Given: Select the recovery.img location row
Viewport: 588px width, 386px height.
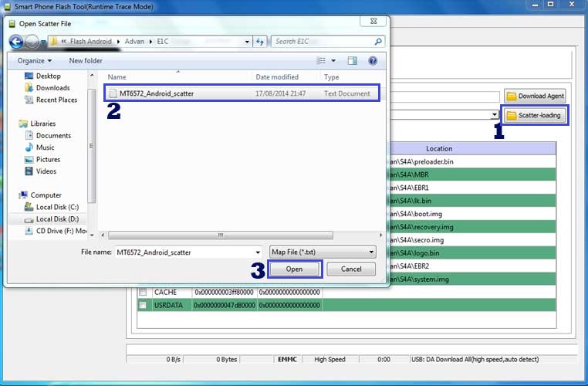Looking at the screenshot, I should (472, 227).
